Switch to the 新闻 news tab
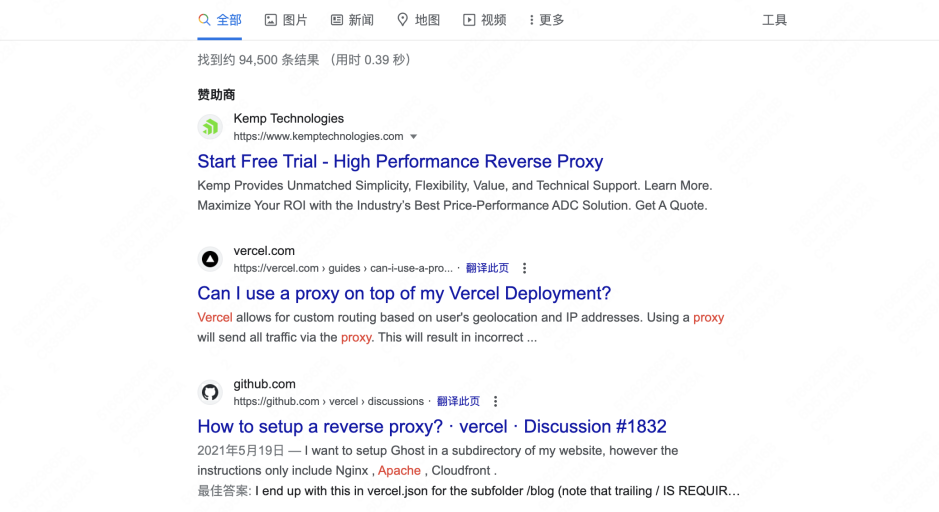This screenshot has width=939, height=512. pos(352,20)
